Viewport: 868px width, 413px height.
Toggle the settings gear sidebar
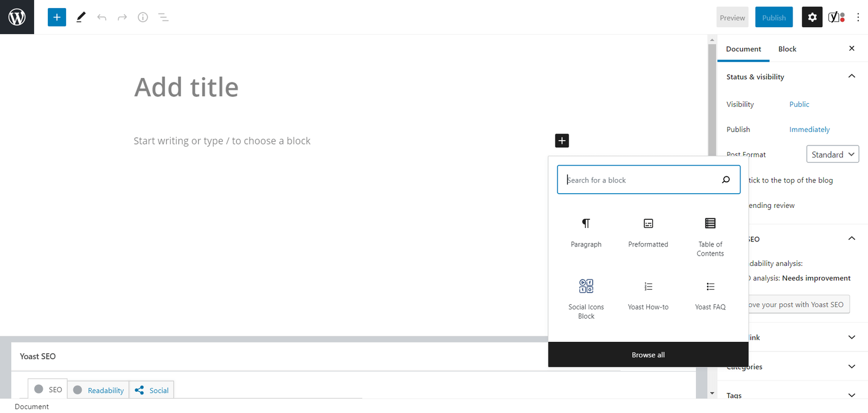tap(812, 17)
